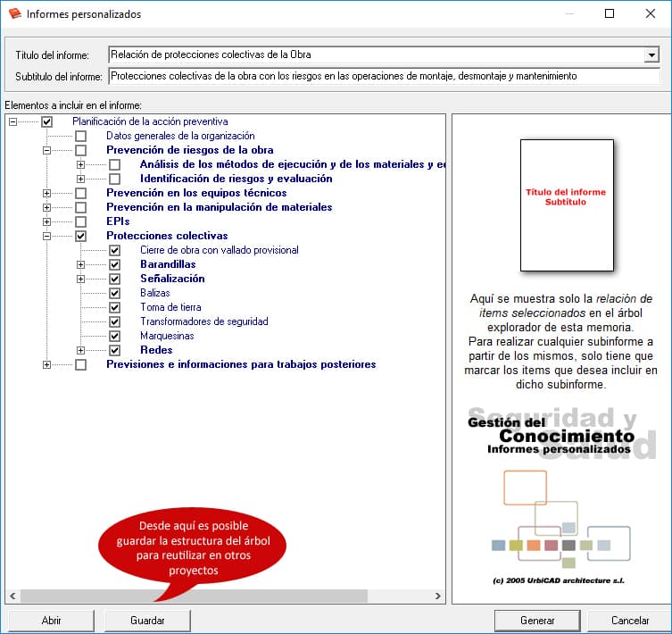Viewport: 672px width, 634px height.
Task: Click the horizontal scrollbar thumb in tree panel
Action: coord(194,596)
